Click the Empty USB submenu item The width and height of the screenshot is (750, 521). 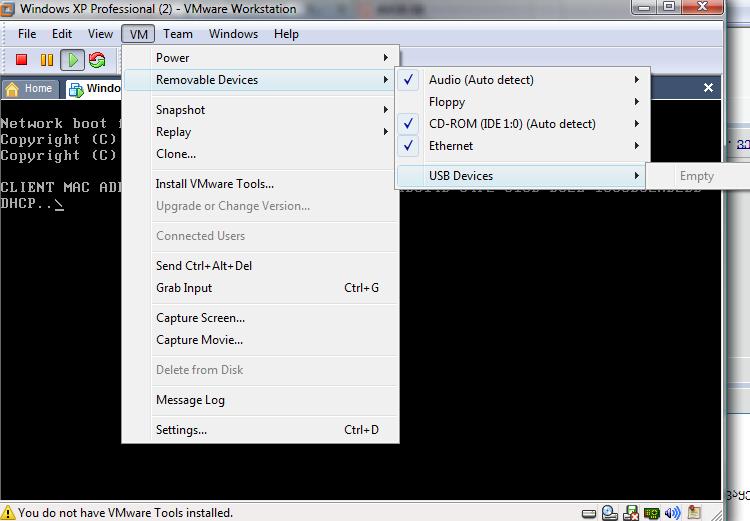pos(699,176)
